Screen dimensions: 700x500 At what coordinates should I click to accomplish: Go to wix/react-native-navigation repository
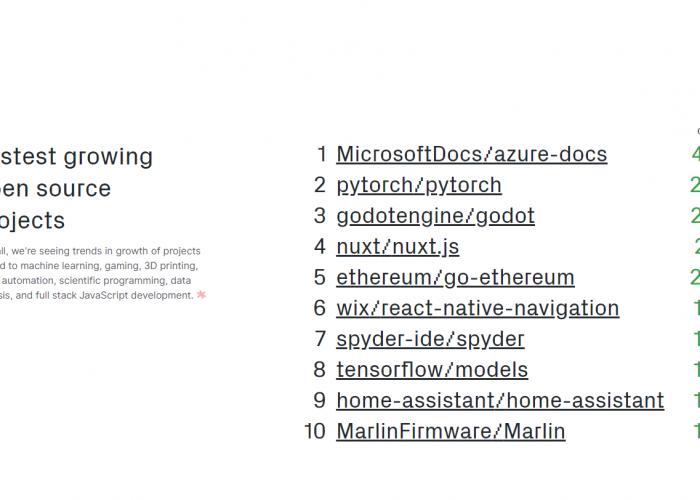coord(478,308)
